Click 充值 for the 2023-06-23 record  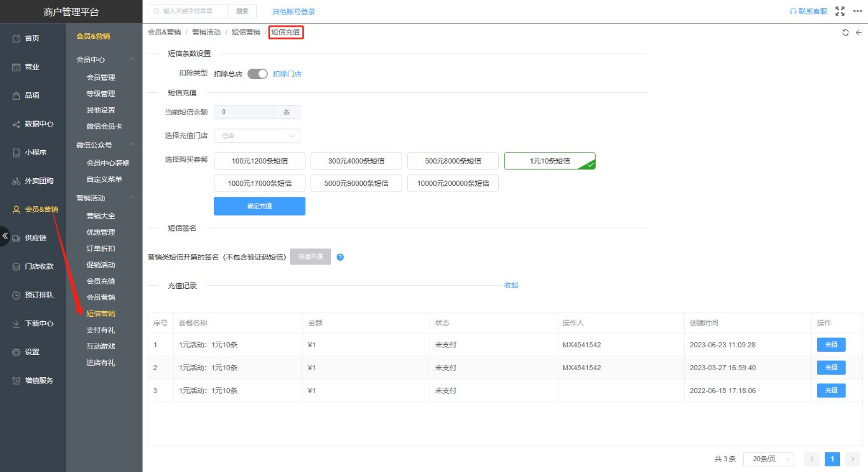[831, 345]
